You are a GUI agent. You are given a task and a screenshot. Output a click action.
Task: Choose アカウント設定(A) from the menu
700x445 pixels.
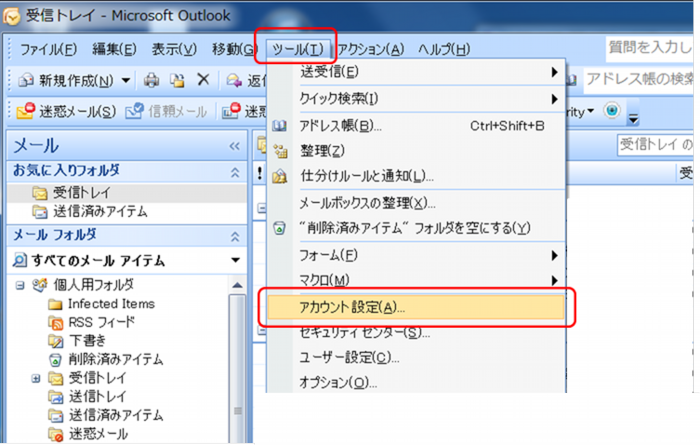pos(416,307)
